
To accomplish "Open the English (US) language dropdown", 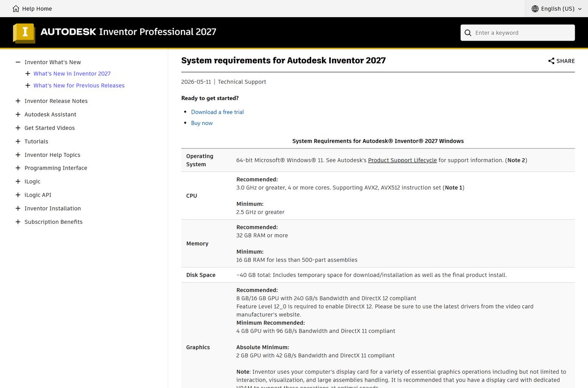I will (556, 9).
